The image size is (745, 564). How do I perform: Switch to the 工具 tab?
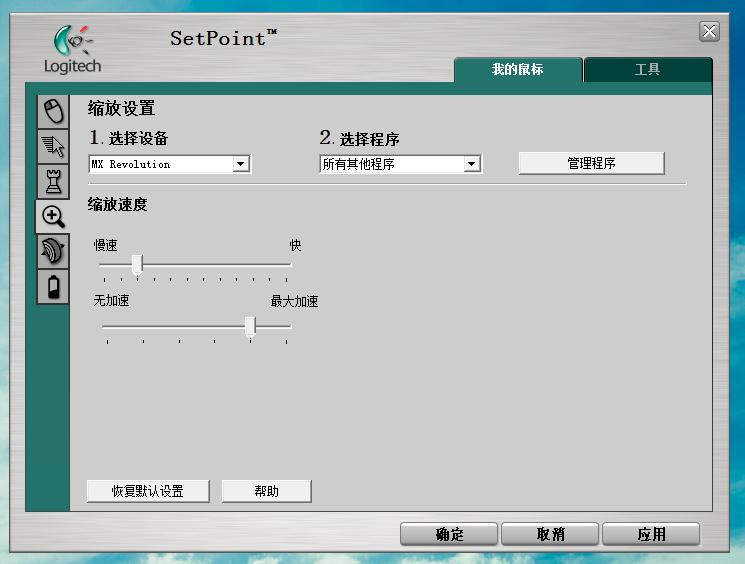(x=648, y=70)
